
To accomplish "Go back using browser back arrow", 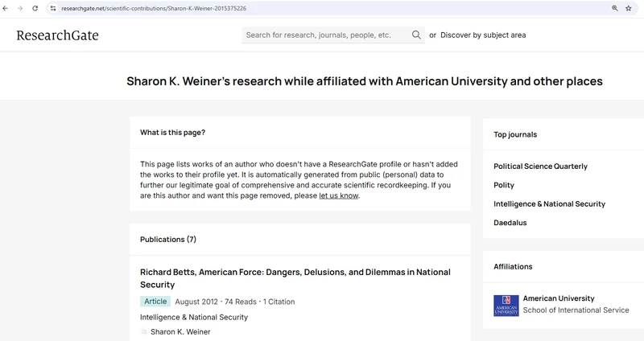I will point(6,8).
